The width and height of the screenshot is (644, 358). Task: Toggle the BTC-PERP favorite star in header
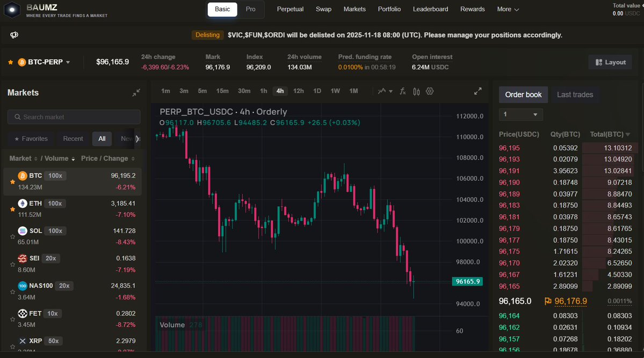[x=11, y=62]
